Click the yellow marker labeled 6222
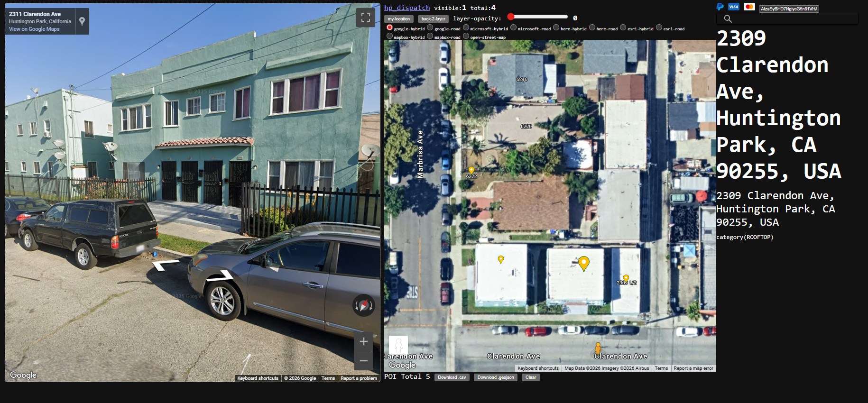 coord(471,170)
